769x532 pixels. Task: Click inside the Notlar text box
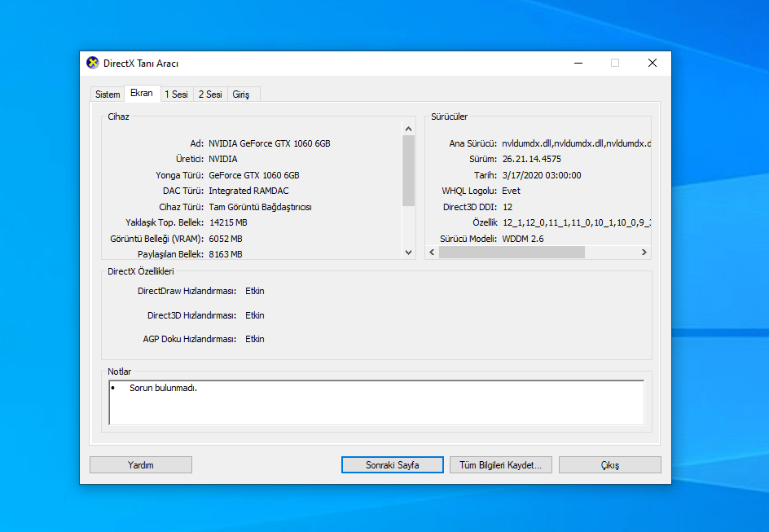click(x=376, y=402)
